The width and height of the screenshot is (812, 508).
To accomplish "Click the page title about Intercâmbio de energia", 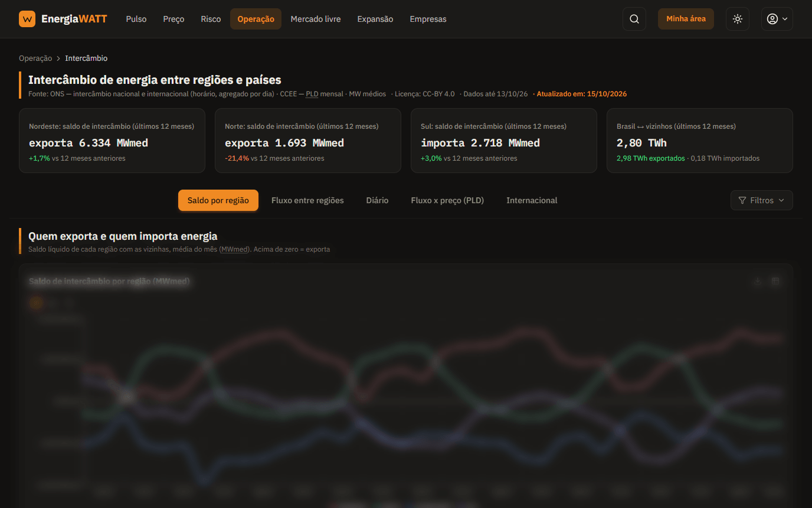I will [155, 80].
